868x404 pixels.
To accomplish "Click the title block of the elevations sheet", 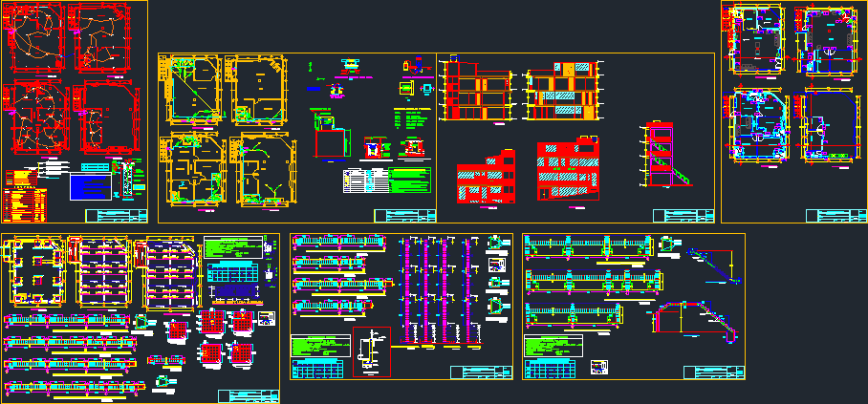I will coord(683,215).
